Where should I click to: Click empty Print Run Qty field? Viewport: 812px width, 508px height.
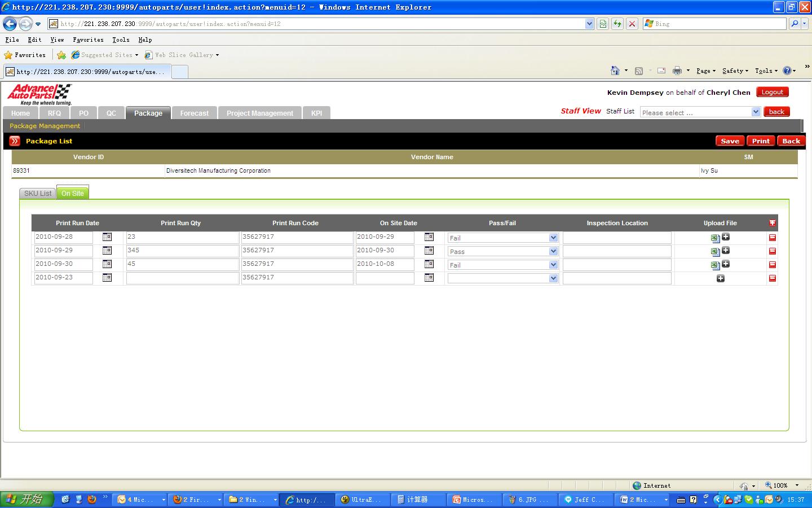point(182,278)
